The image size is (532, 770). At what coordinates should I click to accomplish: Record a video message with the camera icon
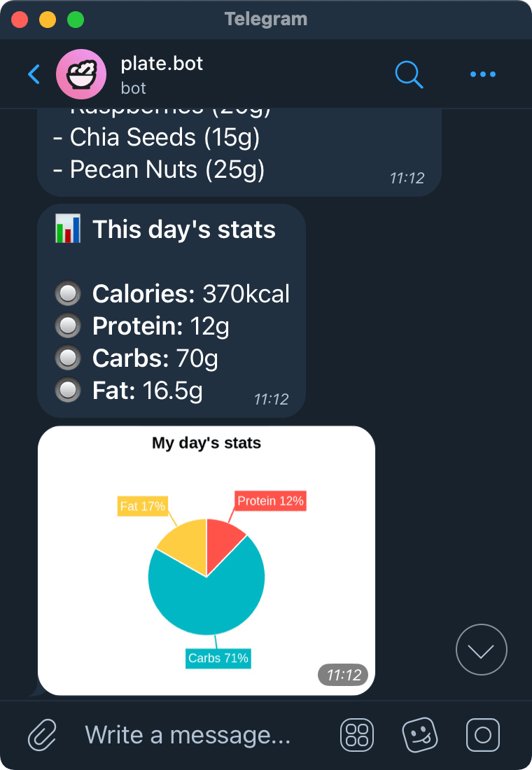coord(482,735)
